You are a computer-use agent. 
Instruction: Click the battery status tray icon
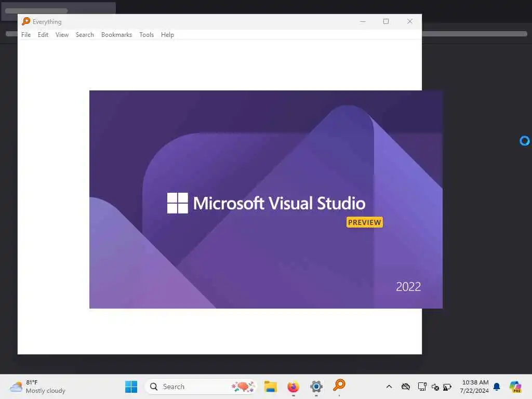(447, 387)
